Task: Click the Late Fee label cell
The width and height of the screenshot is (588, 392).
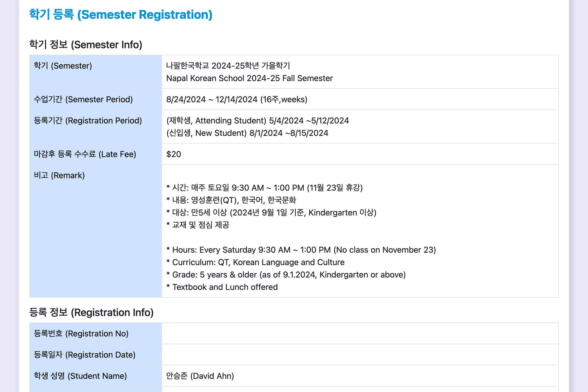Action: (96, 154)
